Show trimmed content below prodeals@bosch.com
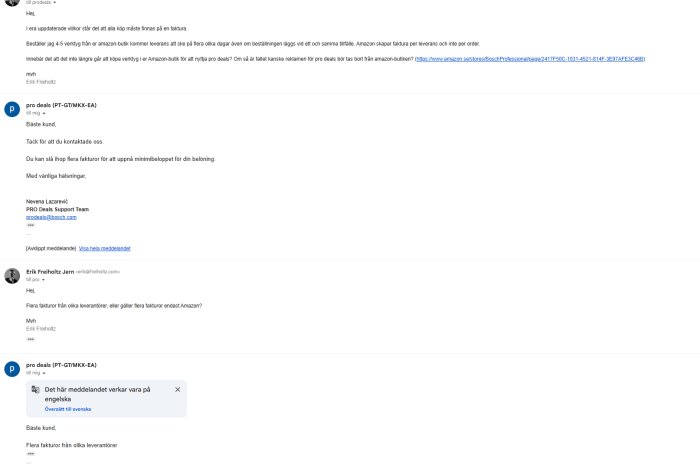Viewport: 700px width, 465px height. pyautogui.click(x=30, y=225)
